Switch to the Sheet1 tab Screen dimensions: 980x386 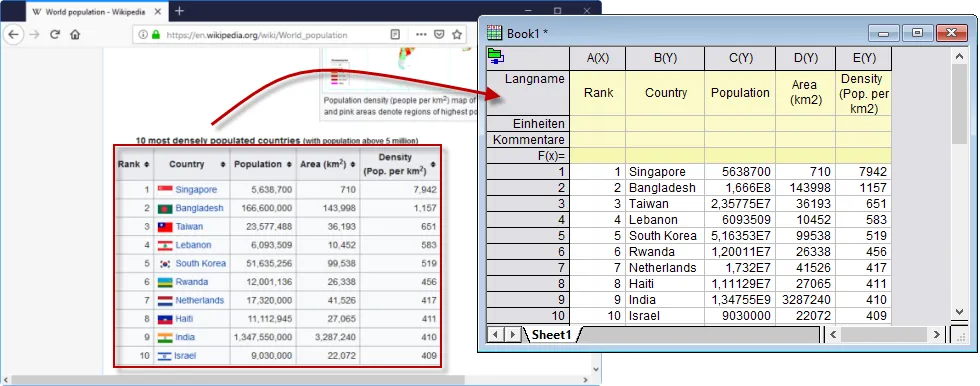[x=552, y=335]
